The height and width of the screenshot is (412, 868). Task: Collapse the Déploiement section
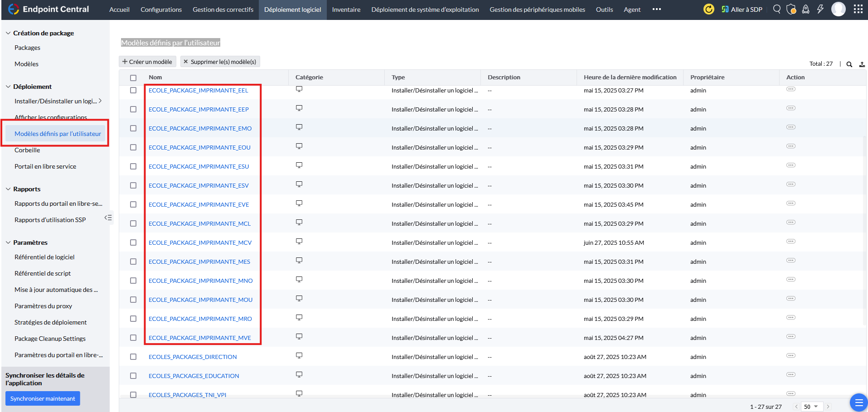pos(8,87)
